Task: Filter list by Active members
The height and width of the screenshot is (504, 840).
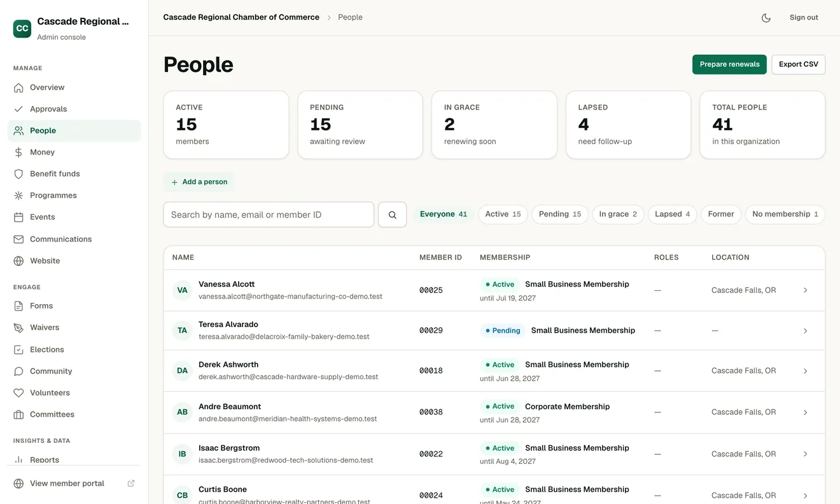Action: [x=503, y=214]
